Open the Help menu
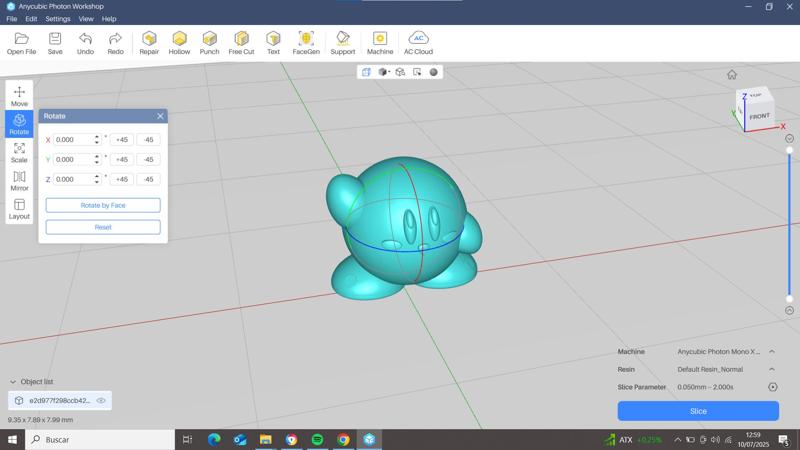800x450 pixels. coord(109,19)
